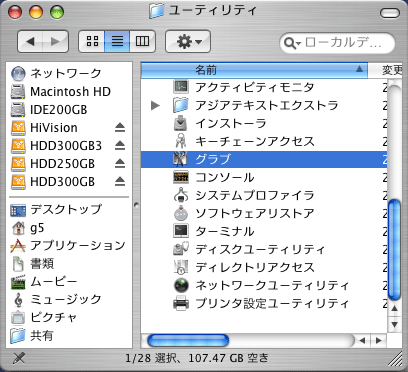Click the Grab (グラブ) app icon

pyautogui.click(x=181, y=159)
